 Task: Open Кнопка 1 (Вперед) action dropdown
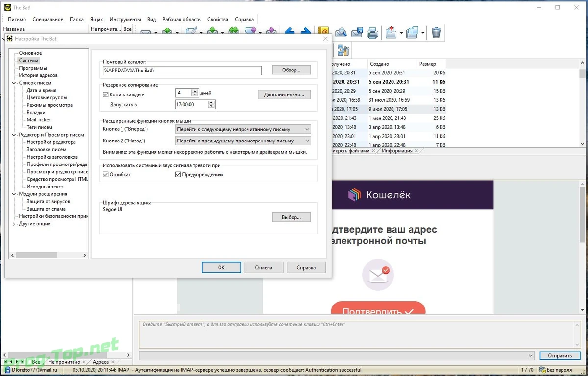tap(243, 129)
